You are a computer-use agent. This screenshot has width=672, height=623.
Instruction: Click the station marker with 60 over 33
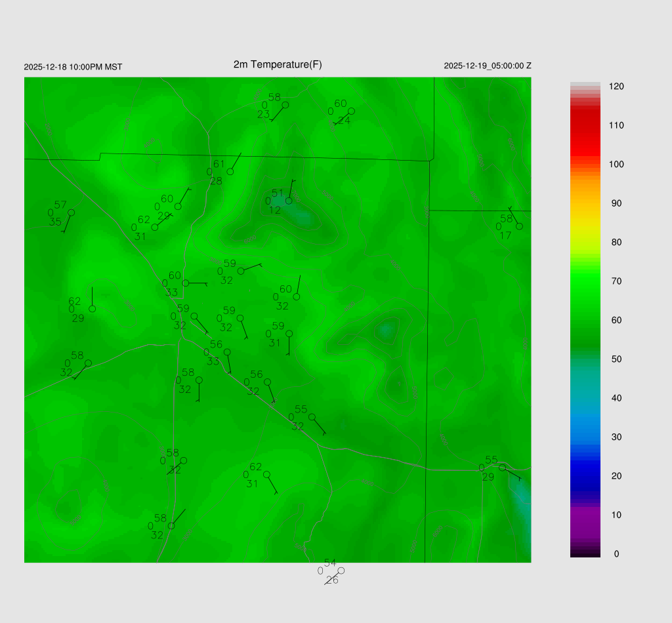(186, 283)
